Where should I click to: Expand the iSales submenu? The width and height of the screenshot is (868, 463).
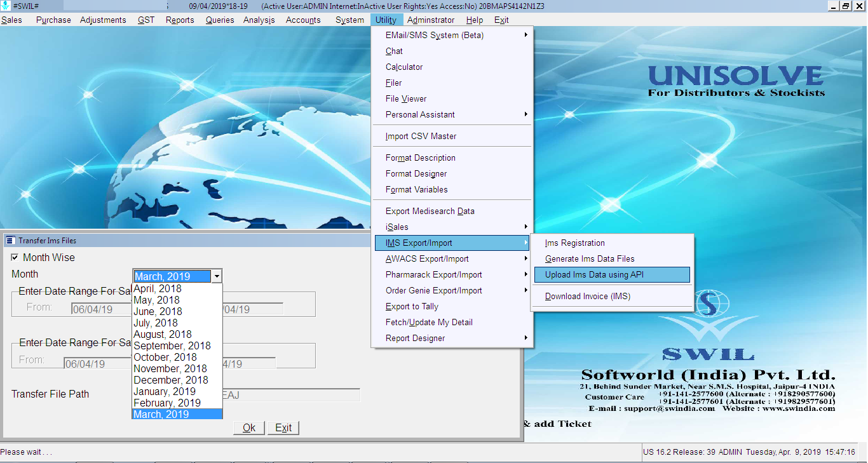tap(452, 227)
